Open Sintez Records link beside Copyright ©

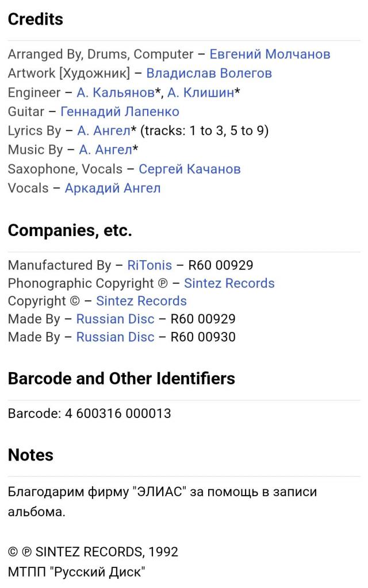[141, 301]
